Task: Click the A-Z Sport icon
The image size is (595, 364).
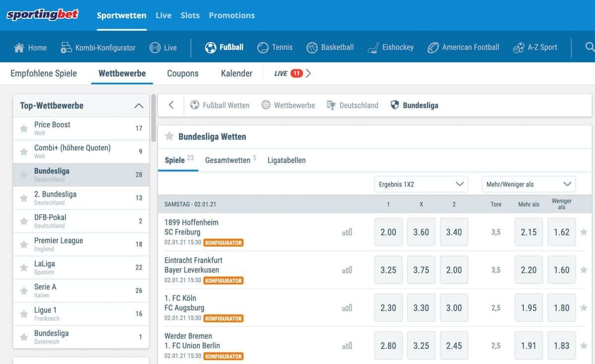Action: (x=519, y=47)
